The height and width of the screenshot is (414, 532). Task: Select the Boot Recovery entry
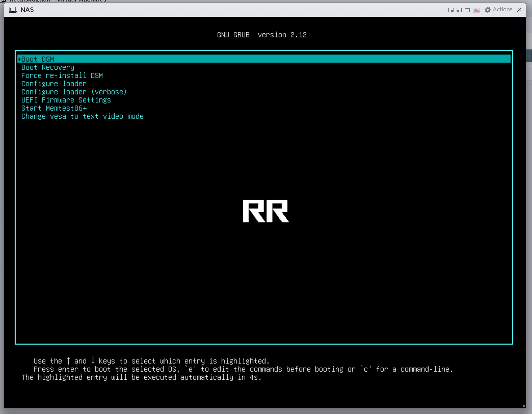click(x=48, y=68)
